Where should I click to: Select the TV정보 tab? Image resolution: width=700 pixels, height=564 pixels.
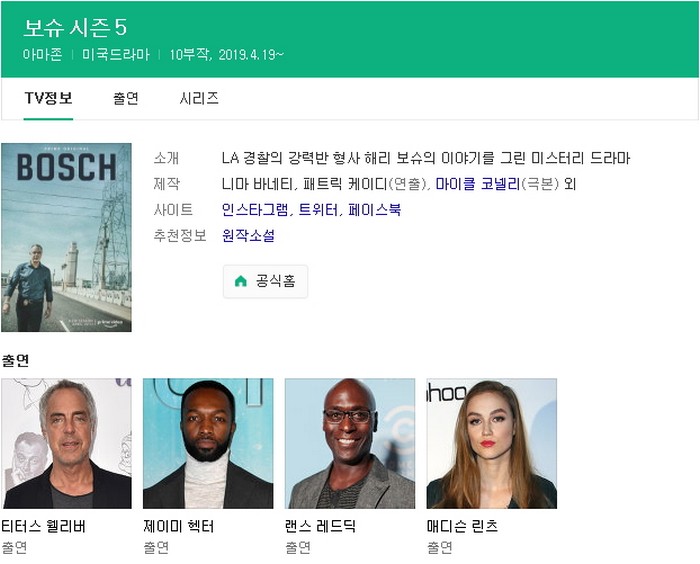(48, 98)
